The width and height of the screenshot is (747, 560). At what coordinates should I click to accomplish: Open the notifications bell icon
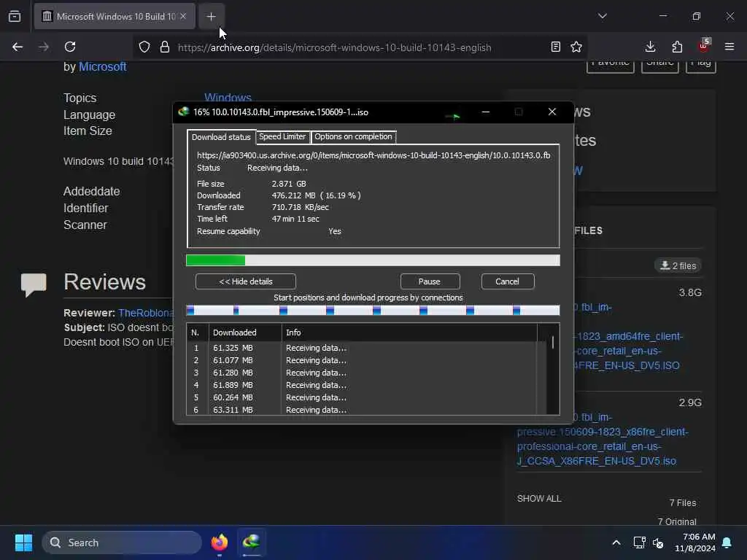[727, 542]
